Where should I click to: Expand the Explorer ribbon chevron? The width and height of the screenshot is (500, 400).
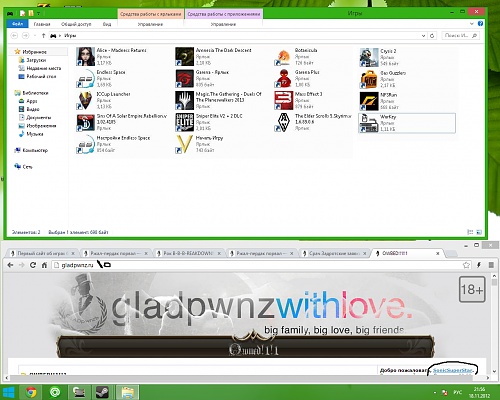tap(472, 24)
